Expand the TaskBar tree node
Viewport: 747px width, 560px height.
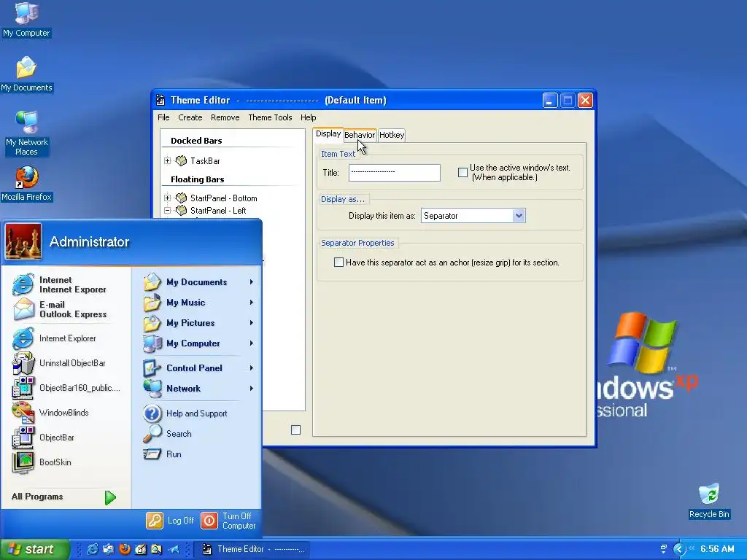(167, 161)
